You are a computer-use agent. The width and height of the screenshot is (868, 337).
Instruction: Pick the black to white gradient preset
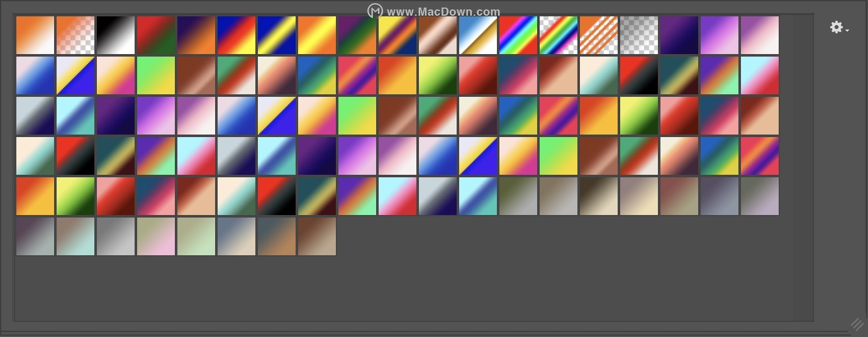(x=116, y=35)
